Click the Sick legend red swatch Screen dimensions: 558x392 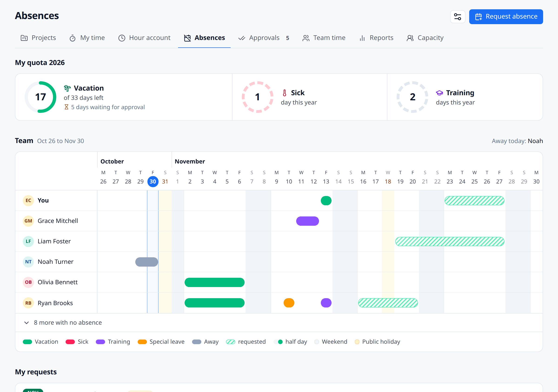click(70, 342)
